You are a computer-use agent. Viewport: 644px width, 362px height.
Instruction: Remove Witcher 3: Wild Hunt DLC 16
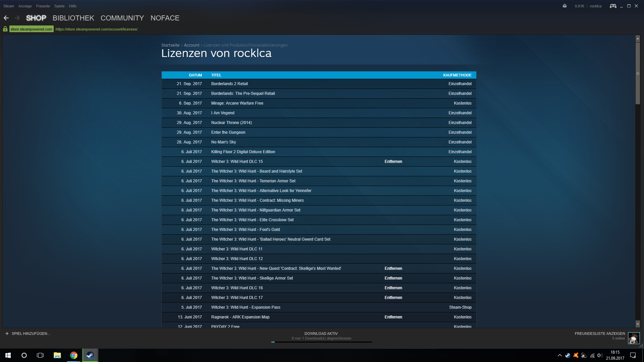coord(393,288)
